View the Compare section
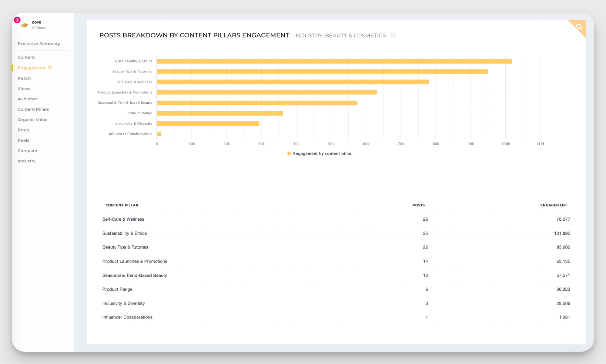Screen dimensions: 606x364 (x=27, y=151)
